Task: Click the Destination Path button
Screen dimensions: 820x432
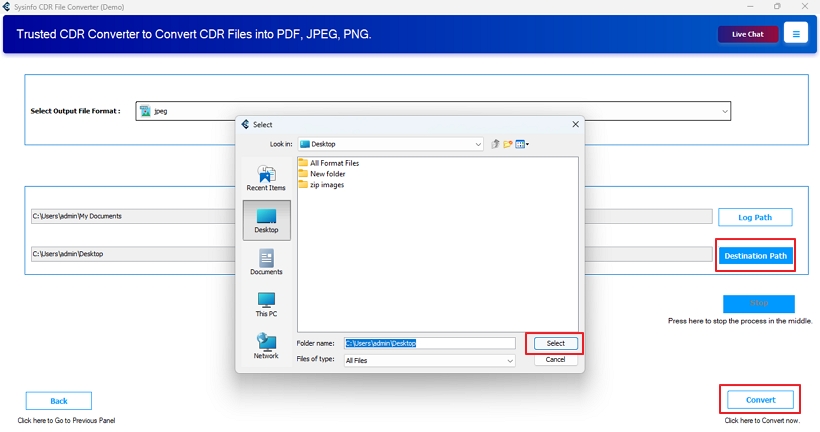Action: pyautogui.click(x=755, y=256)
